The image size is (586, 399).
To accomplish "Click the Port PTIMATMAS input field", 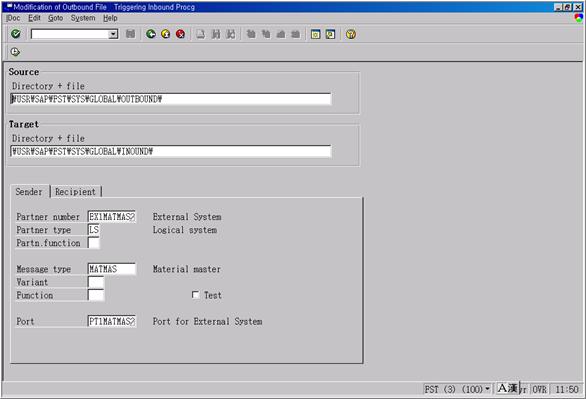I will [x=111, y=321].
